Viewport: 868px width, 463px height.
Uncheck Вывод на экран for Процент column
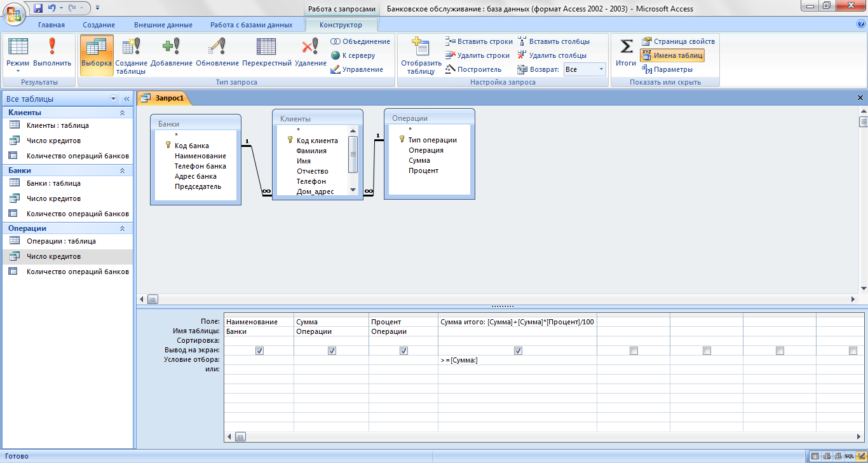coord(403,350)
